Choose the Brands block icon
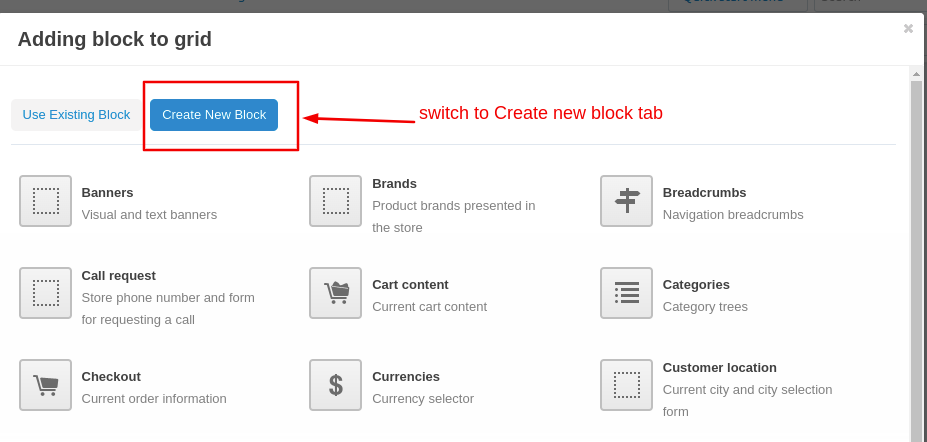The height and width of the screenshot is (442, 927). coord(335,201)
